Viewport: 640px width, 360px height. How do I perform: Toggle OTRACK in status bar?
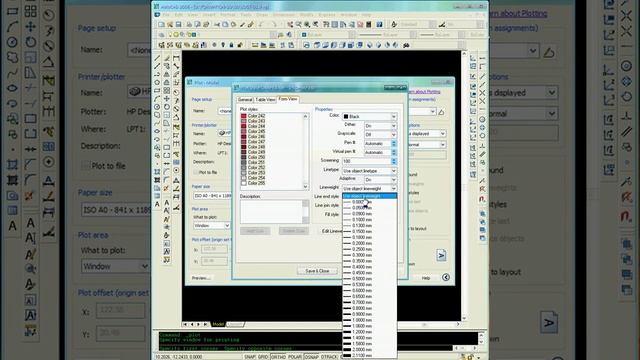(329, 357)
